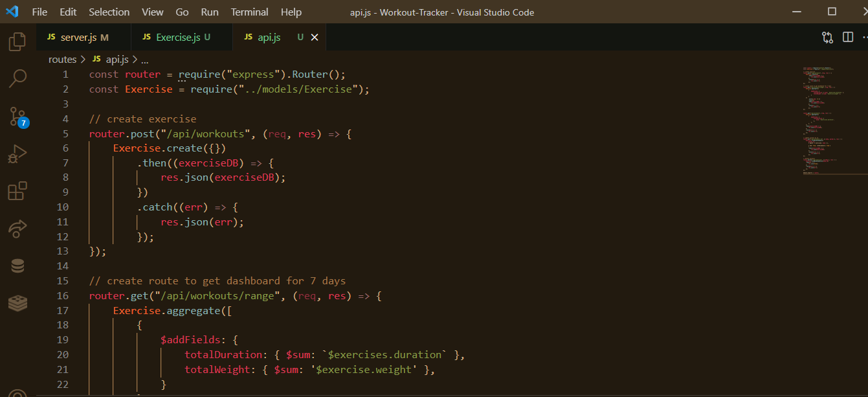Screen dimensions: 868x397
Task: Expand the breadcrumb ellipsis symbol list
Action: [145, 60]
